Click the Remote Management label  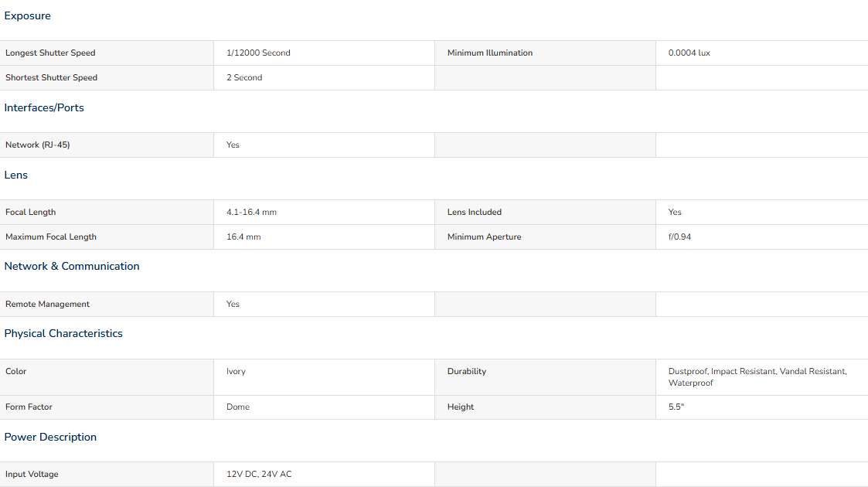tap(47, 305)
